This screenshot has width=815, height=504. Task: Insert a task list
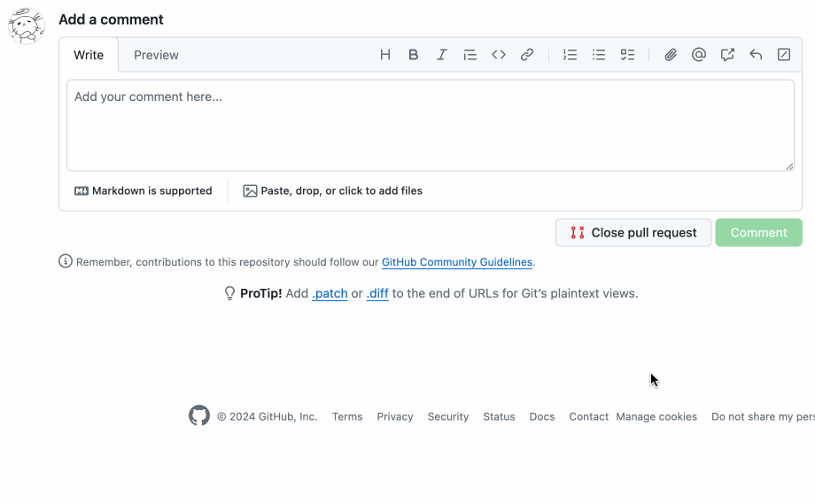(627, 55)
